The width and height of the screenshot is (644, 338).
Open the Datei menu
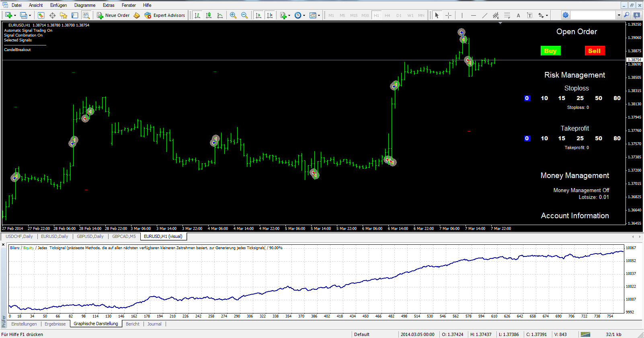[16, 5]
